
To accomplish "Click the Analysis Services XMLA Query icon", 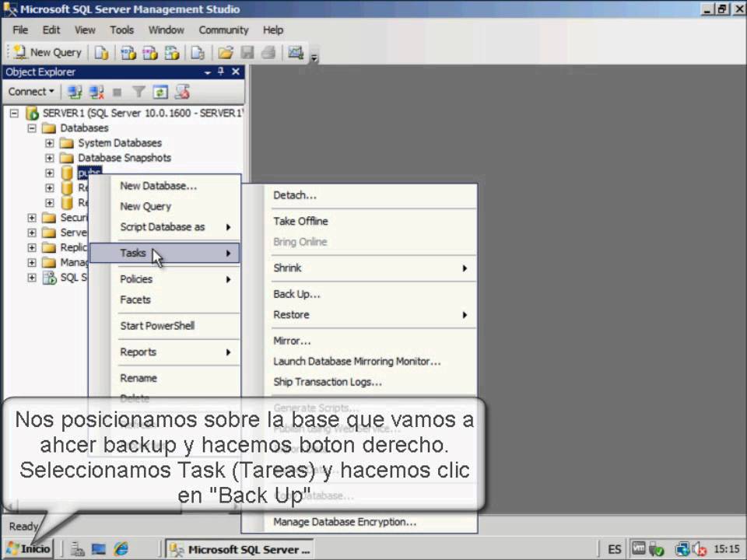I will tap(172, 52).
